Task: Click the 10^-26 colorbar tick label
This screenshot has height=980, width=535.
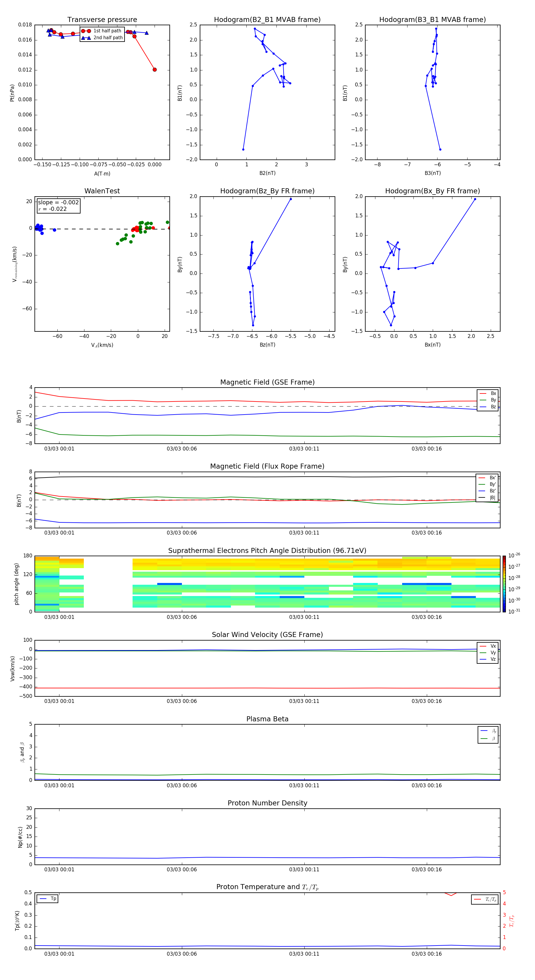Action: point(514,555)
